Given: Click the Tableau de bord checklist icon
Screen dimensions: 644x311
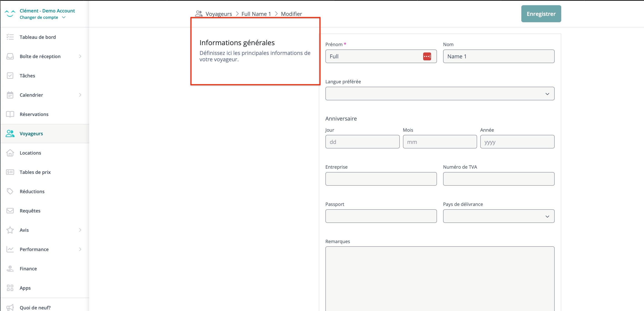Looking at the screenshot, I should pyautogui.click(x=10, y=37).
